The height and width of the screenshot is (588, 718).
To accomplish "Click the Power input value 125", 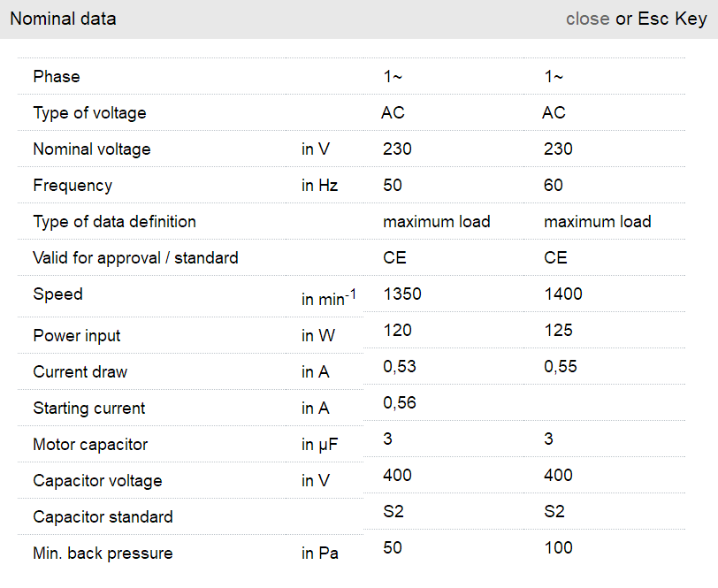I will point(559,331).
